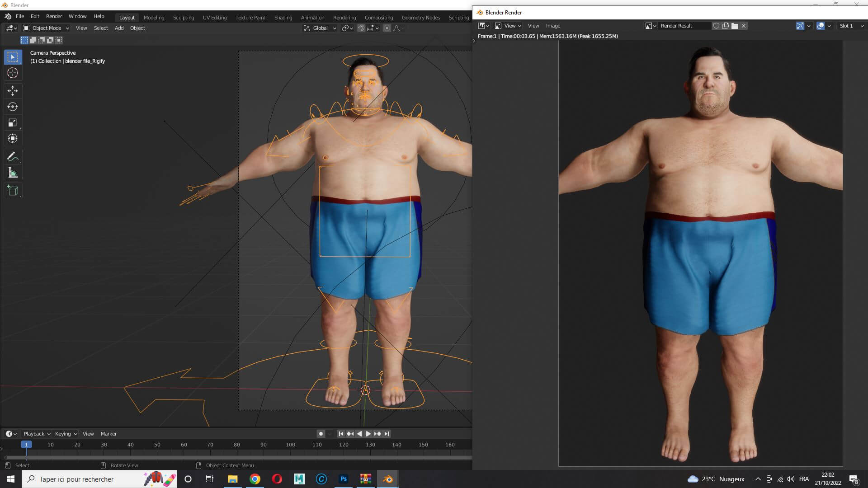
Task: Toggle proportional editing button
Action: point(387,28)
